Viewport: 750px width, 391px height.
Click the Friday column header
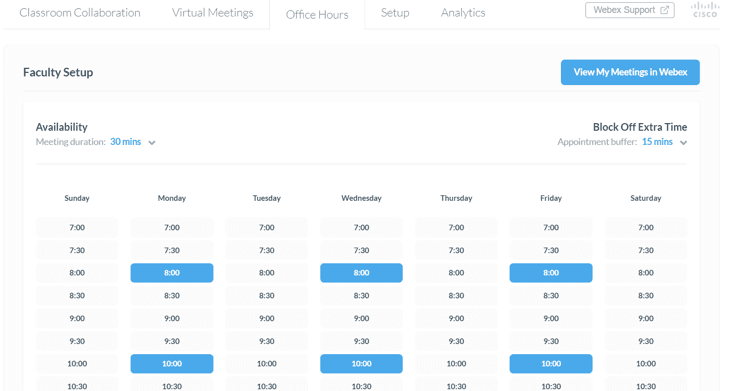[x=551, y=198]
